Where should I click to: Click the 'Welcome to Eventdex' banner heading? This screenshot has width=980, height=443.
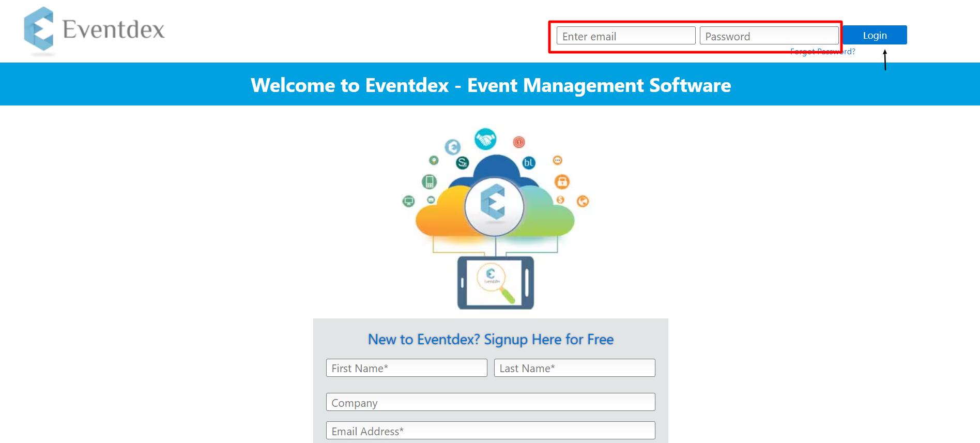click(x=491, y=85)
